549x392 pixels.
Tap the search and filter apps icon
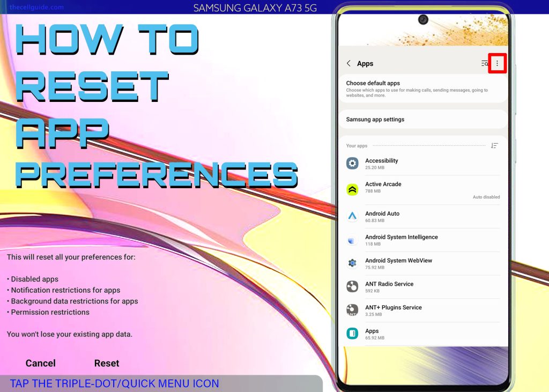(x=485, y=63)
